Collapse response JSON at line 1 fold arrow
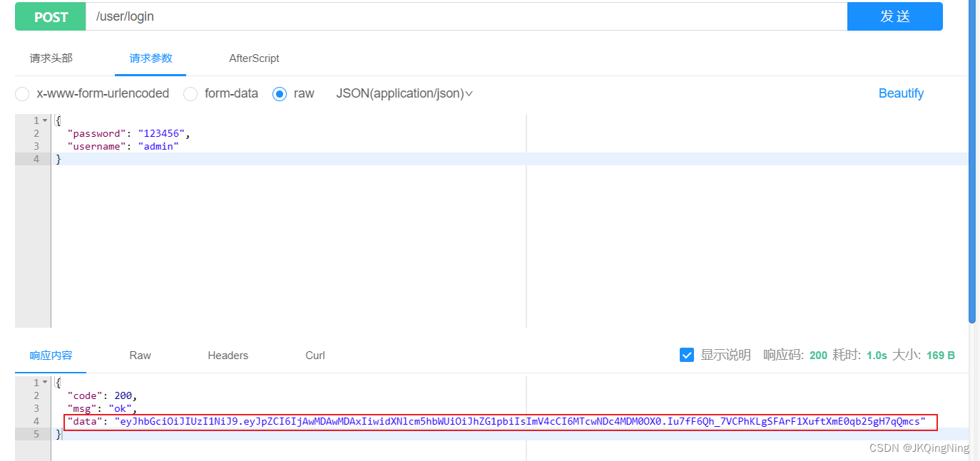Viewport: 980px width, 461px height. pos(45,383)
